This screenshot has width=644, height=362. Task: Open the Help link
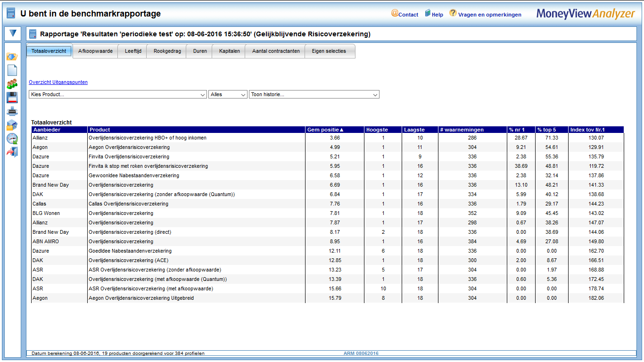coord(438,15)
